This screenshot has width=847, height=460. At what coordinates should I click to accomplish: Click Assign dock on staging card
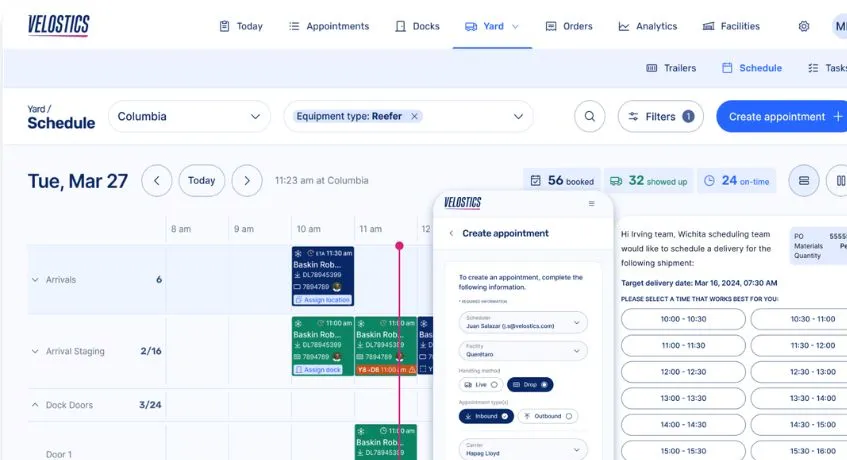318,370
